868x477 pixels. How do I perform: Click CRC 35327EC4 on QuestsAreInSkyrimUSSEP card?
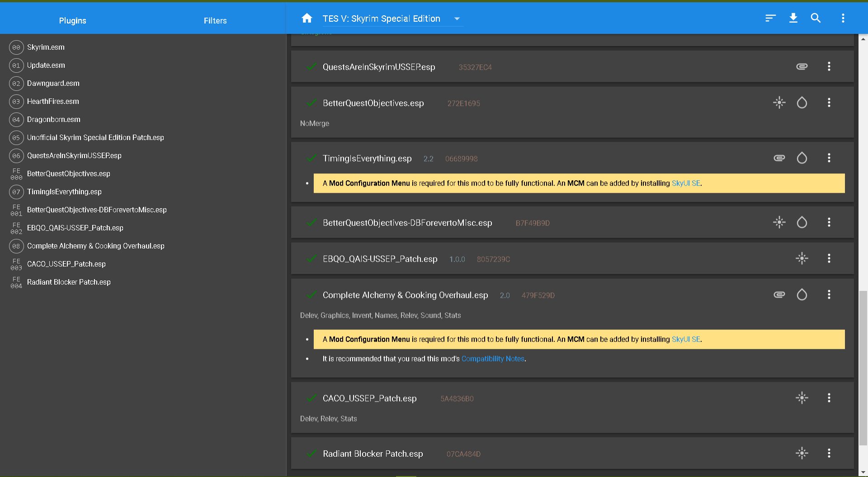[475, 67]
